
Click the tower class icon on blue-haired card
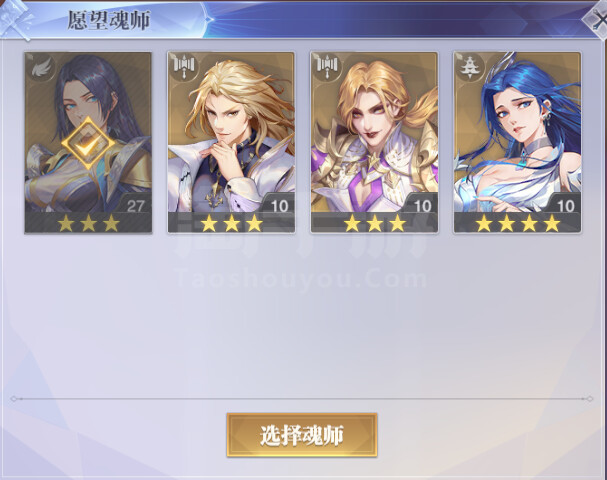coord(470,67)
